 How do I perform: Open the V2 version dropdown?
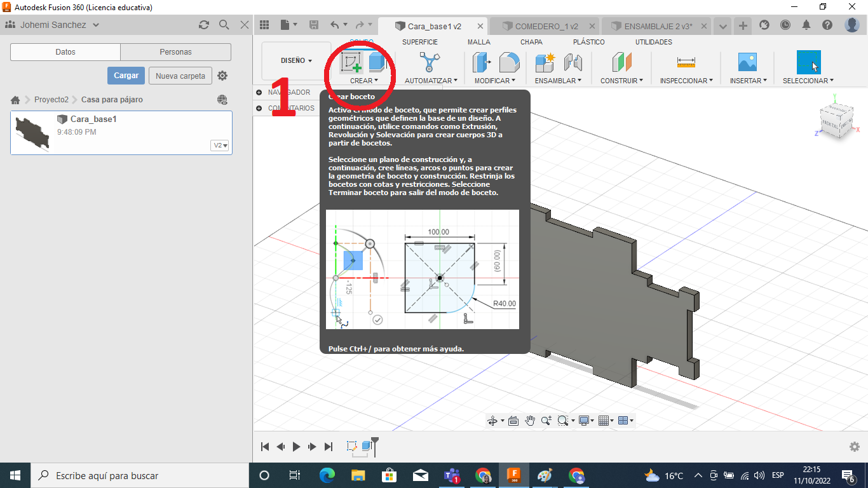pyautogui.click(x=220, y=146)
